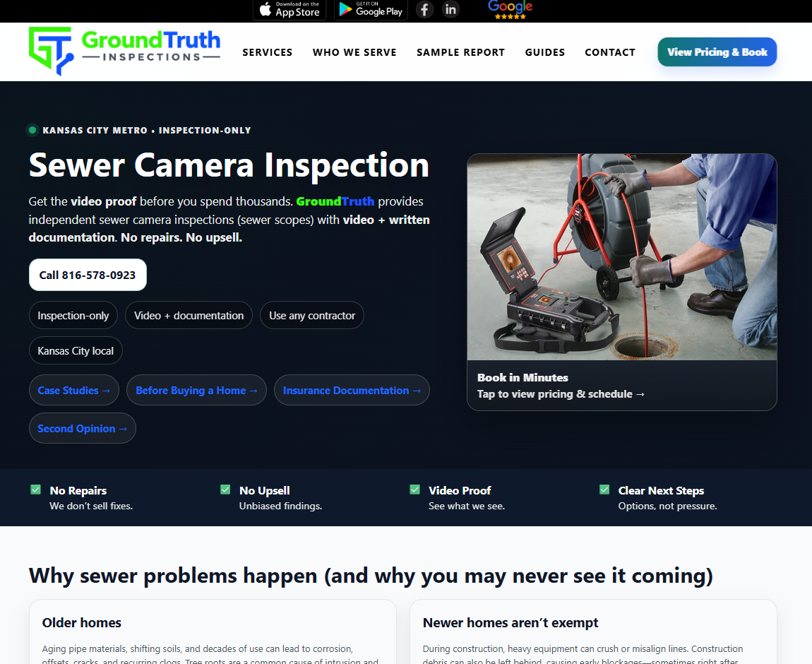Click the Sewer Camera Inspection heading
This screenshot has height=664, width=812.
[x=229, y=165]
